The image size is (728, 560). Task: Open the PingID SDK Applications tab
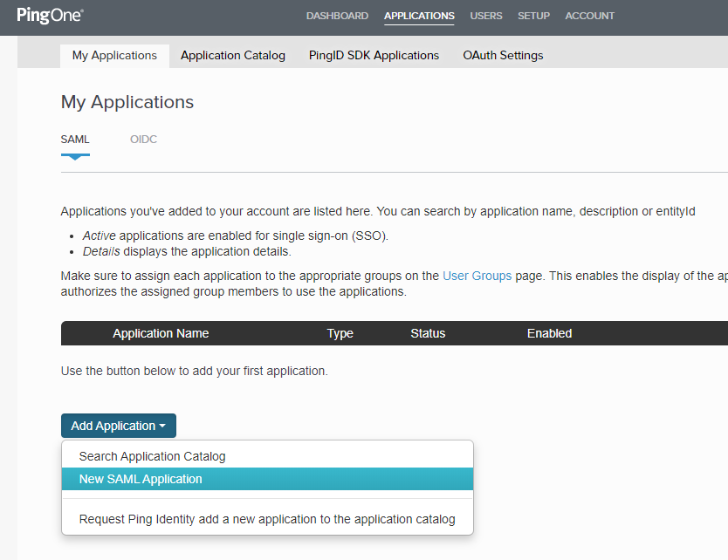(x=374, y=55)
